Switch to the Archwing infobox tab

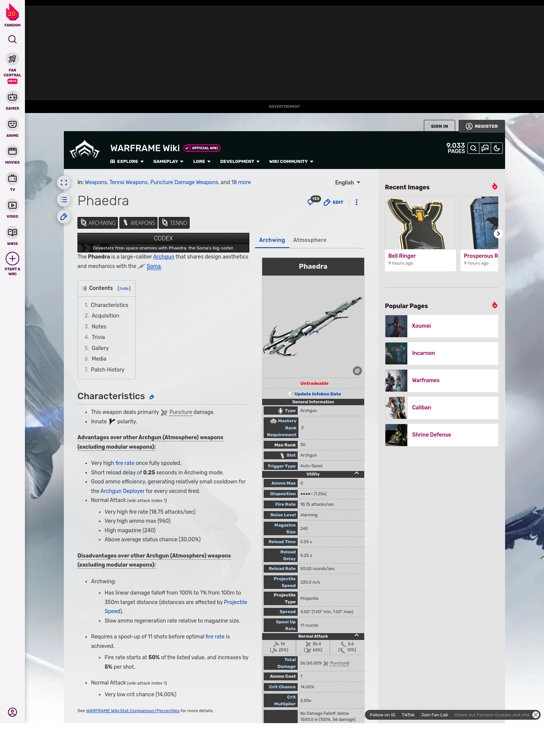point(272,240)
